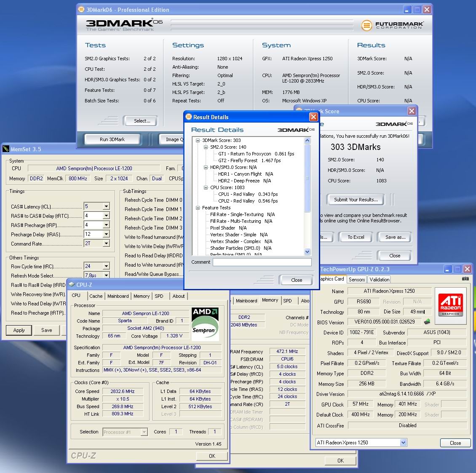Select CPU1 - Red Valley result row

(248, 194)
